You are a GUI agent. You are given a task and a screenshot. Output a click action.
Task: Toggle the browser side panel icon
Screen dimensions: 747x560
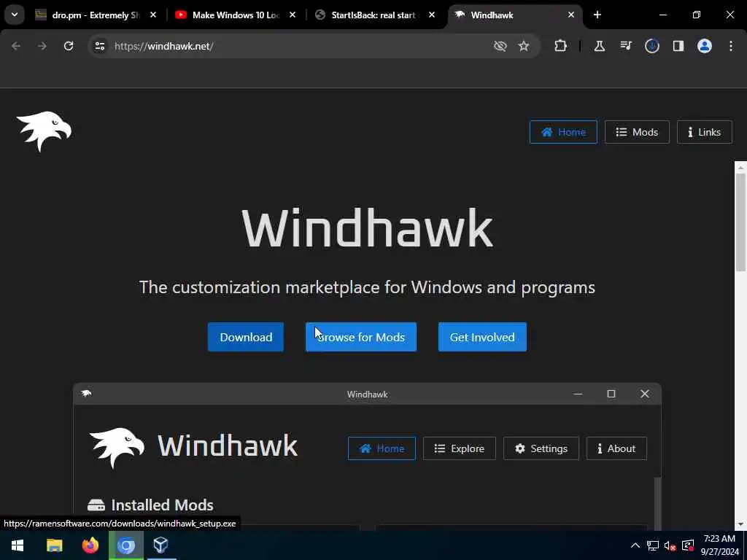point(678,46)
